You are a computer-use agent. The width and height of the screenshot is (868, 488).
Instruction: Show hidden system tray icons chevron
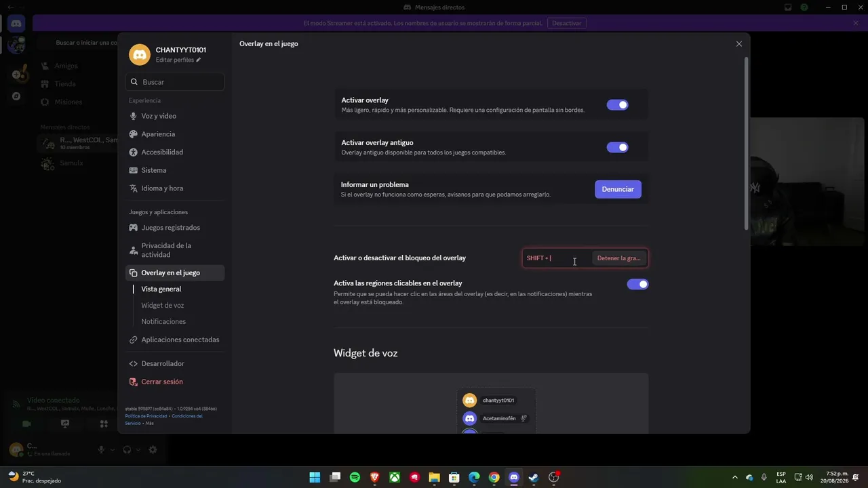pos(735,477)
